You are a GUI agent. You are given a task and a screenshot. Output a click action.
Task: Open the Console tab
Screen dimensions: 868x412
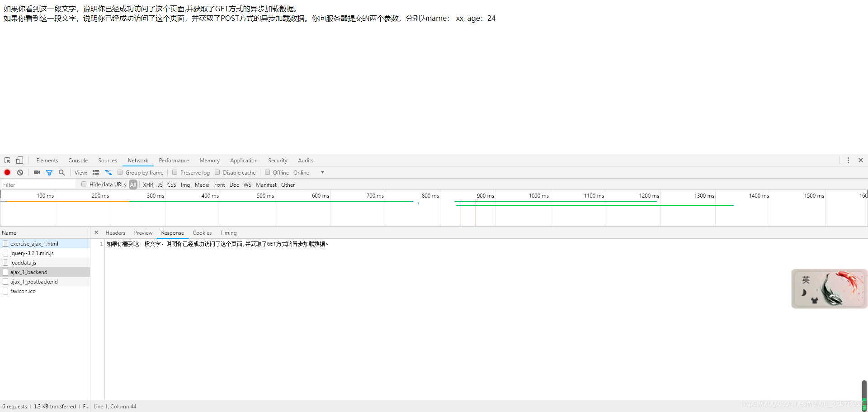point(78,161)
